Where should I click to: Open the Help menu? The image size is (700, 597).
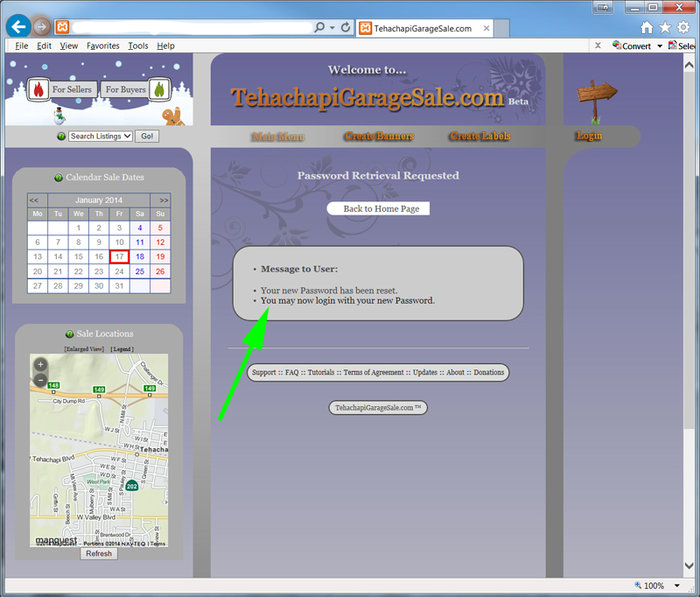(165, 46)
